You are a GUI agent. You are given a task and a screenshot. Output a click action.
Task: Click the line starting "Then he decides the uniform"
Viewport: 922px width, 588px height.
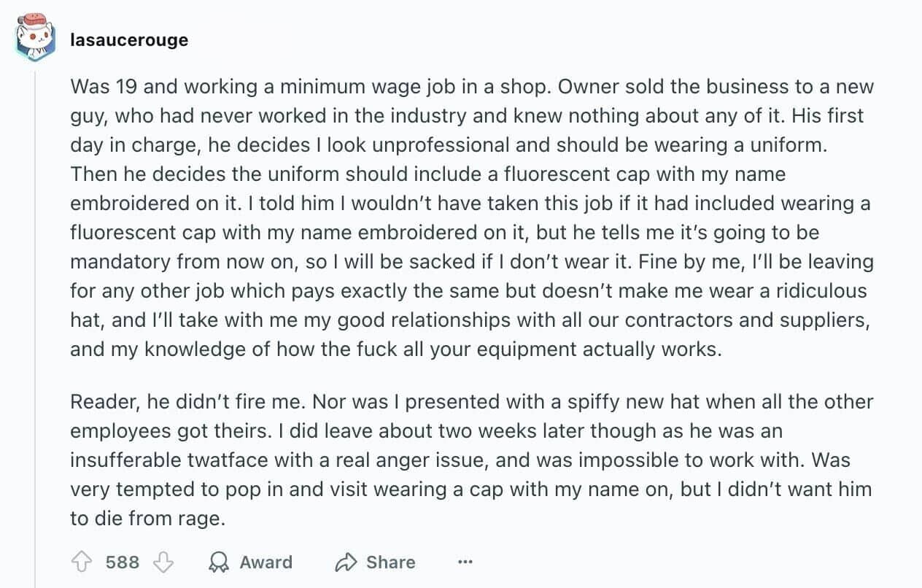(427, 174)
